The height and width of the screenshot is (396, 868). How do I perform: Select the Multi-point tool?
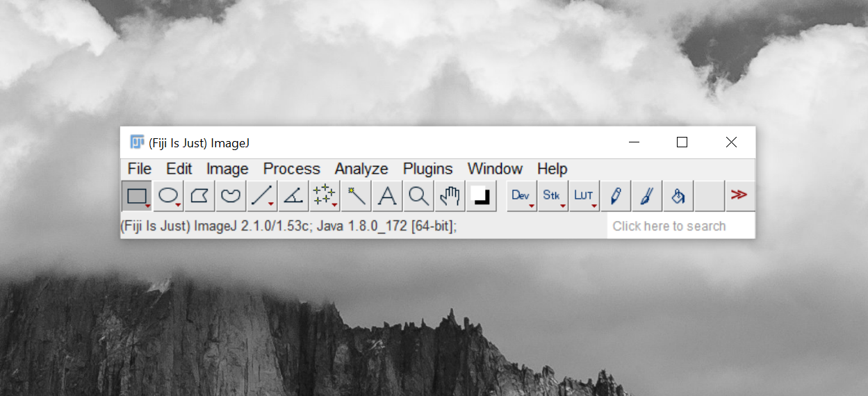click(325, 196)
